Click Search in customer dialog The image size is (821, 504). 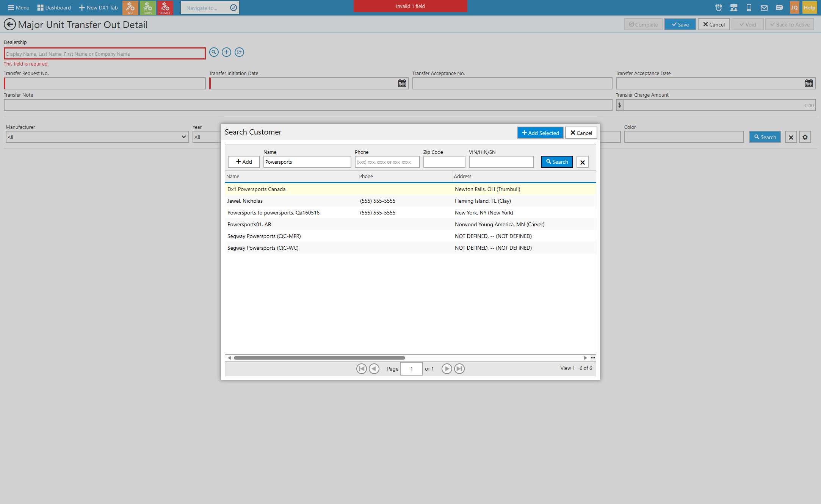click(x=557, y=162)
